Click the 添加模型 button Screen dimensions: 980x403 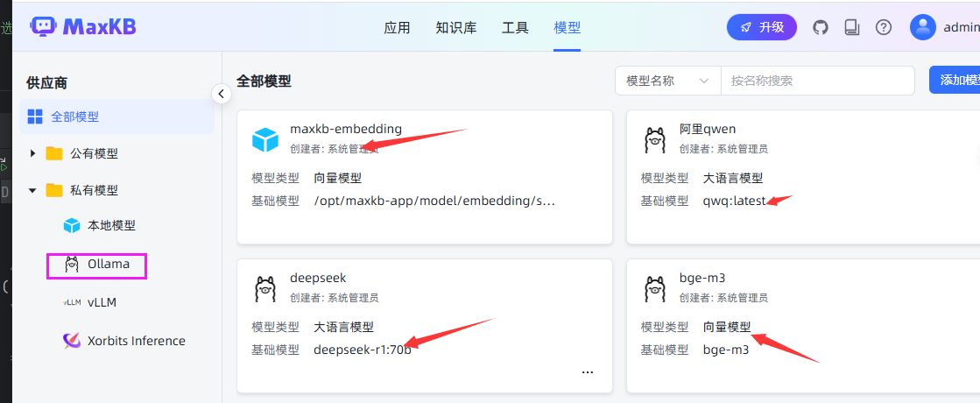pyautogui.click(x=955, y=80)
